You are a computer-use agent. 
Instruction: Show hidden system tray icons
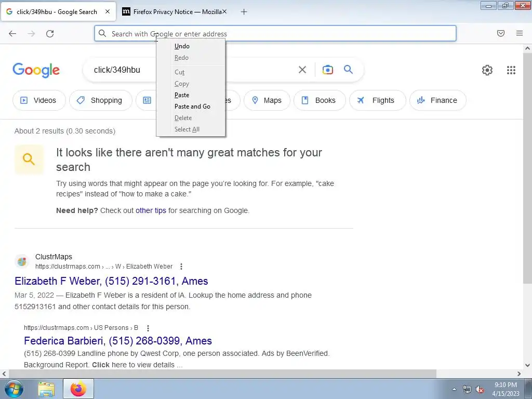454,389
